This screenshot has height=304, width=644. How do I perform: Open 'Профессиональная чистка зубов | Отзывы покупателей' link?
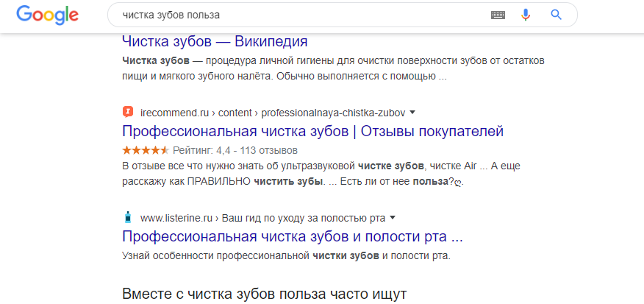(313, 132)
